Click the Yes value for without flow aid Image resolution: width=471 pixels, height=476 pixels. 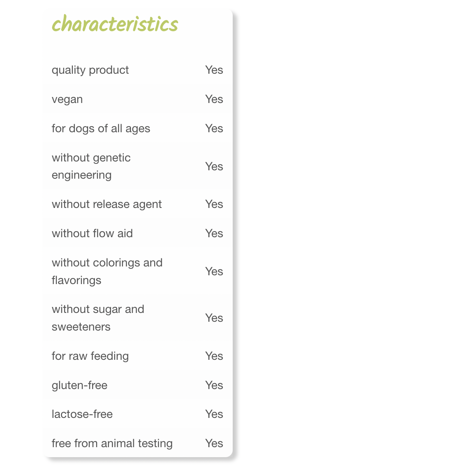click(x=214, y=234)
